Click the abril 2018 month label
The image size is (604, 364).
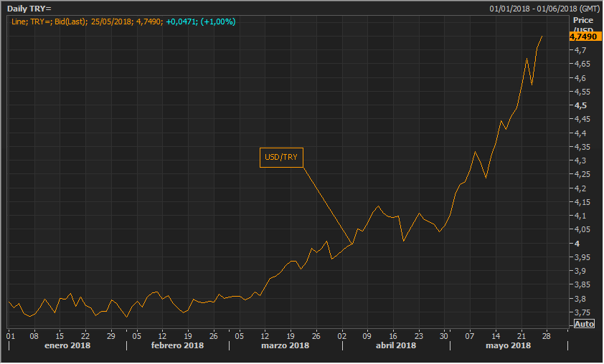(396, 345)
